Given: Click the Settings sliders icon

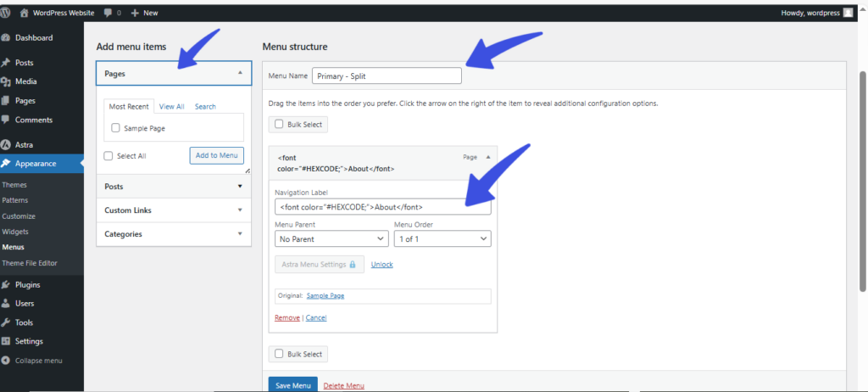Looking at the screenshot, I should [6, 342].
